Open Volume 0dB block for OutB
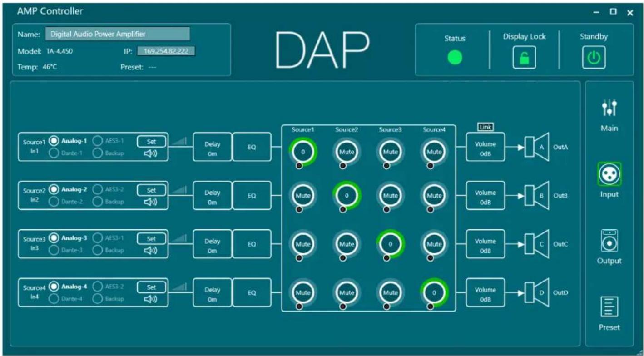Image resolution: width=644 pixels, height=356 pixels. (485, 195)
